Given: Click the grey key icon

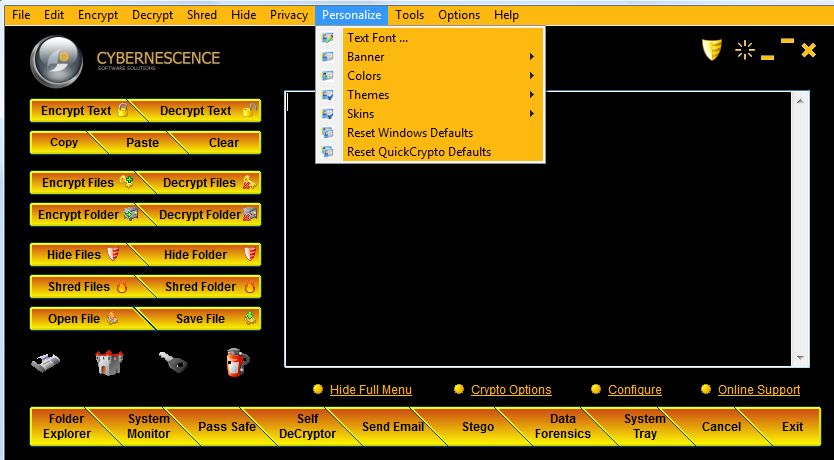Looking at the screenshot, I should pyautogui.click(x=174, y=362).
